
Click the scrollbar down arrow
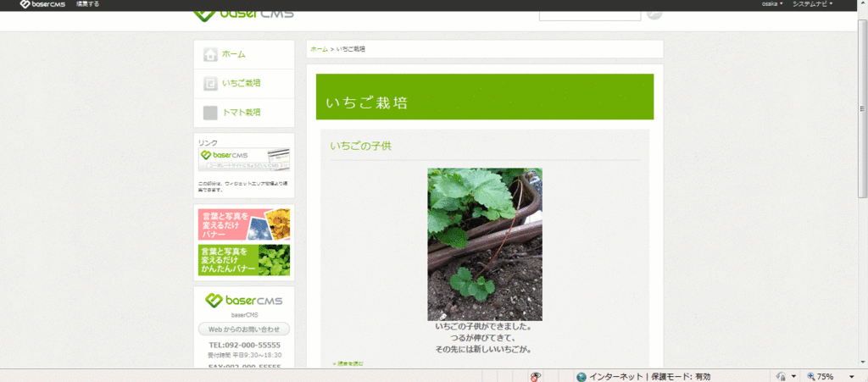pos(862,363)
